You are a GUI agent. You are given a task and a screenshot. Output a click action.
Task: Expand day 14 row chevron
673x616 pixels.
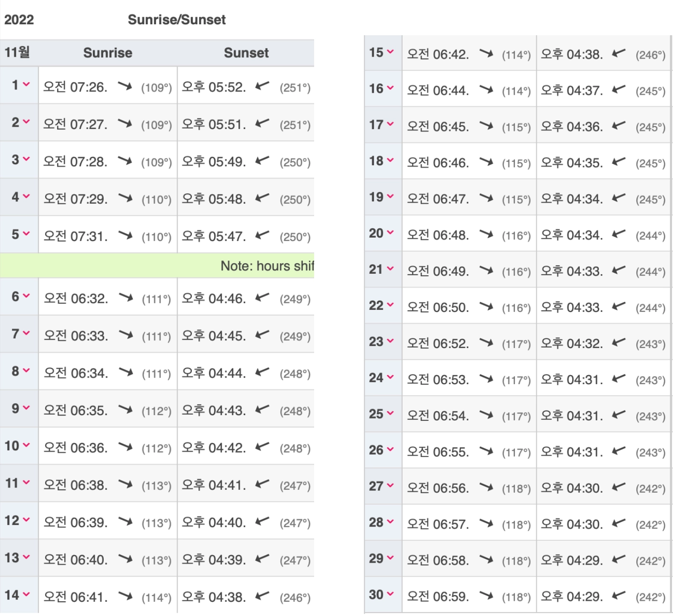(27, 595)
